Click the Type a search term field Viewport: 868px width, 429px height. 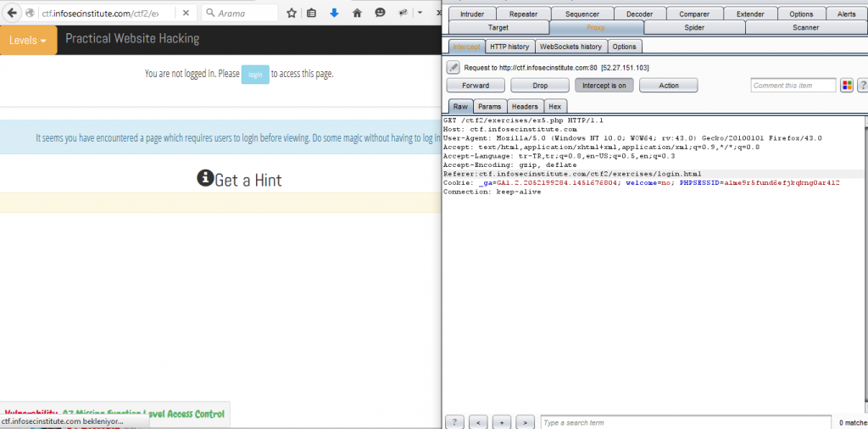(x=685, y=422)
